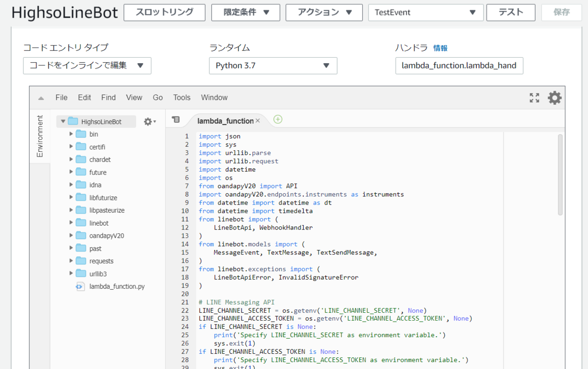Expand the libfuturize folder arrow
588x369 pixels.
point(71,198)
